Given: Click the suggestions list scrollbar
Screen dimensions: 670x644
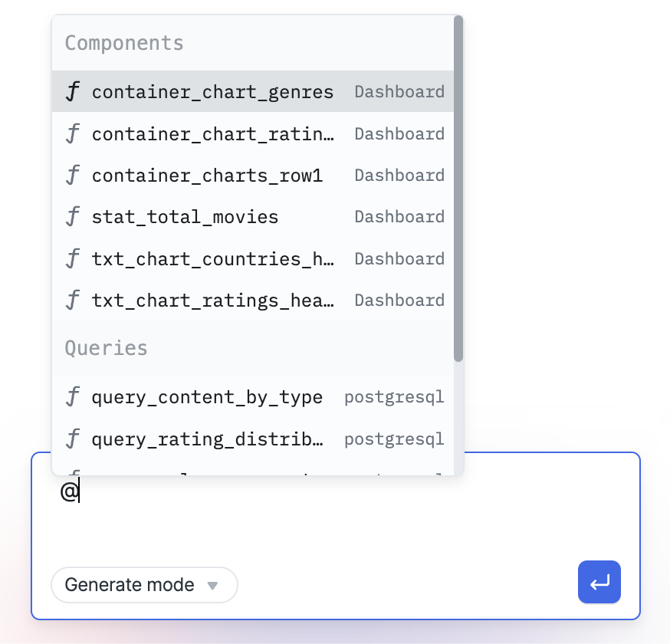Looking at the screenshot, I should coord(458,189).
